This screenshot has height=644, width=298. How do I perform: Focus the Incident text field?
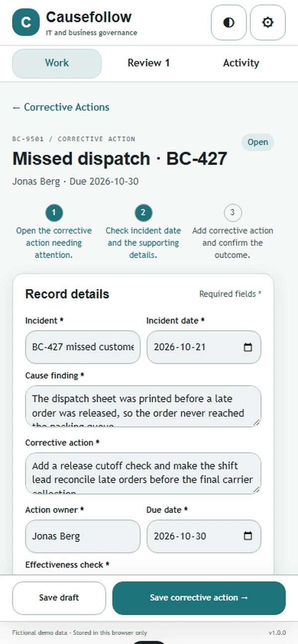pos(83,347)
